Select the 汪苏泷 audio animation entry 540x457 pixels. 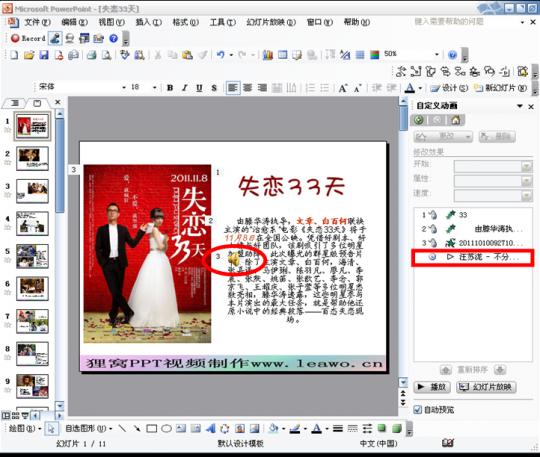473,257
